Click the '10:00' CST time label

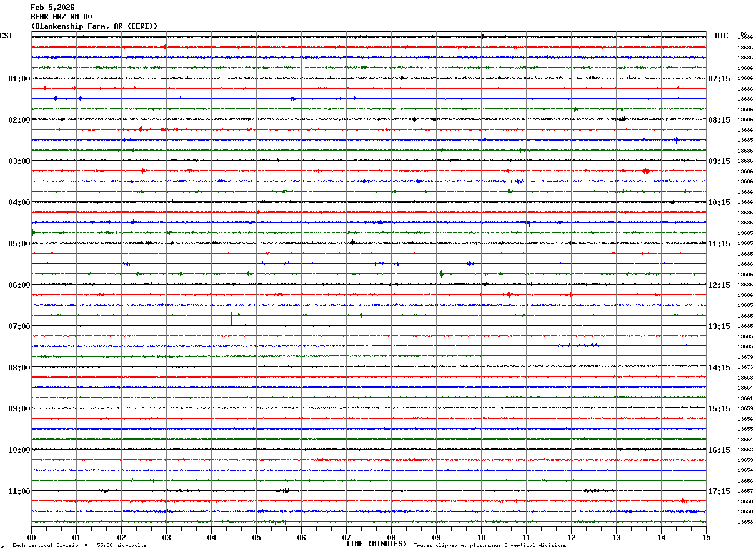(19, 450)
